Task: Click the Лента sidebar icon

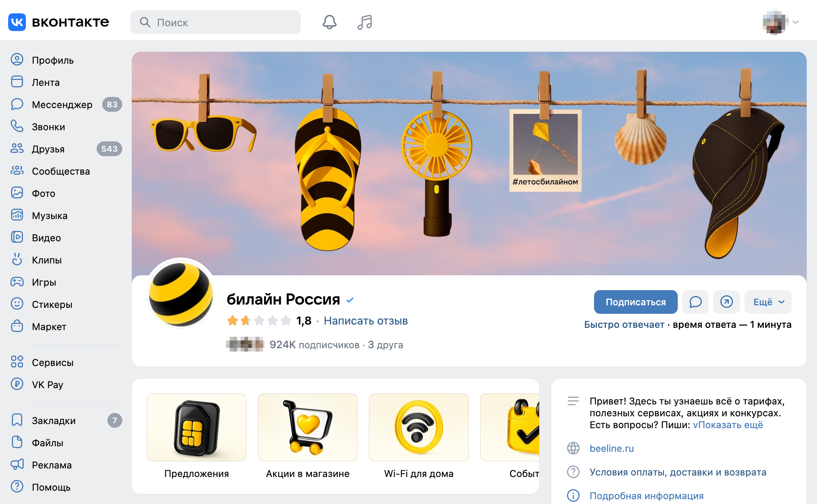Action: tap(17, 82)
